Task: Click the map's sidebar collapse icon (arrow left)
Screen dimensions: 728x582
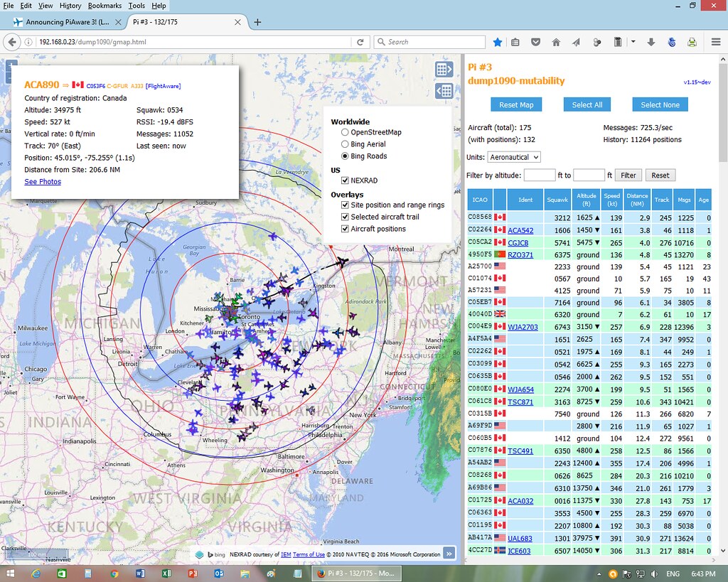Action: [444, 91]
